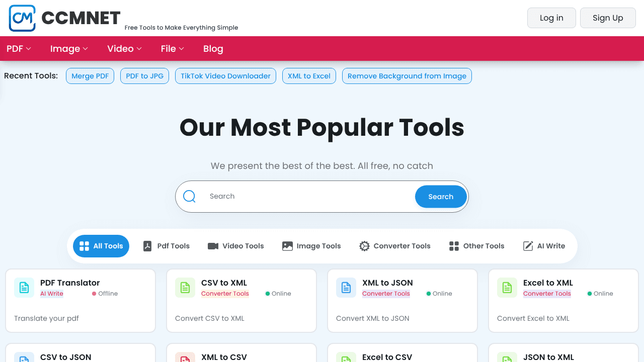The width and height of the screenshot is (644, 362).
Task: Click Converter Tools tag on XML to JSON
Action: (386, 294)
